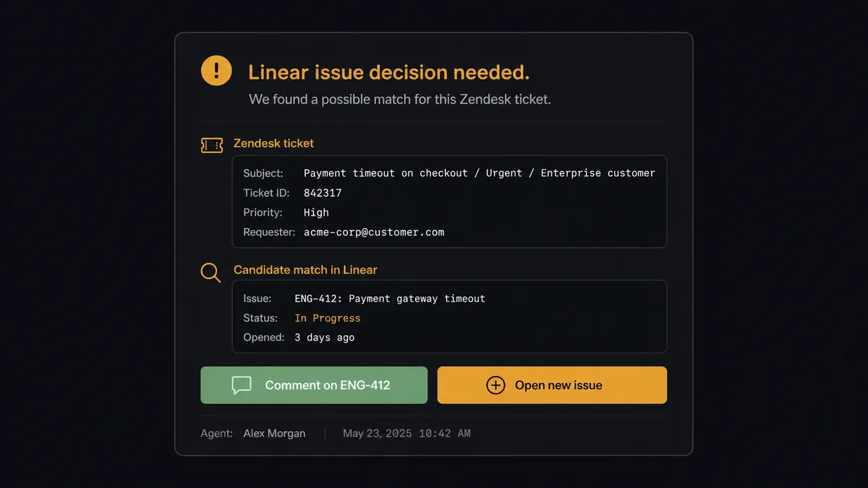Click the 'Ticket ID:' field label
Viewport: 868px width, 488px height.
pos(266,193)
